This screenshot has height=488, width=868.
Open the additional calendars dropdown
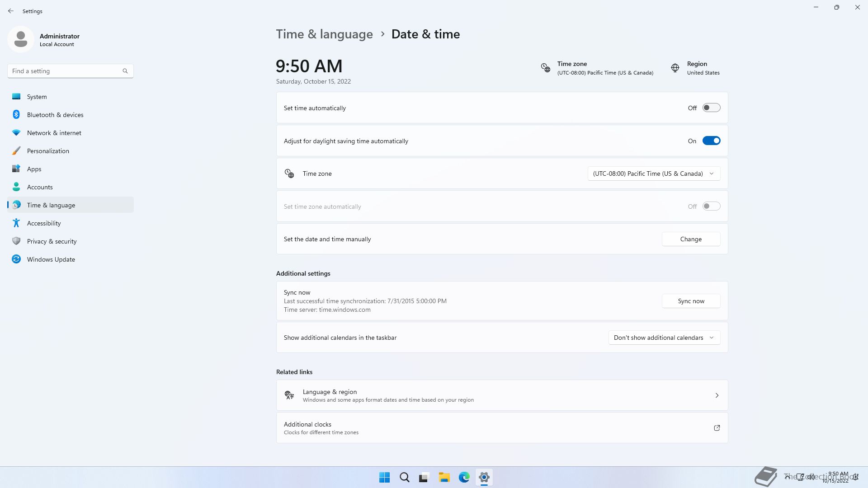[664, 338]
